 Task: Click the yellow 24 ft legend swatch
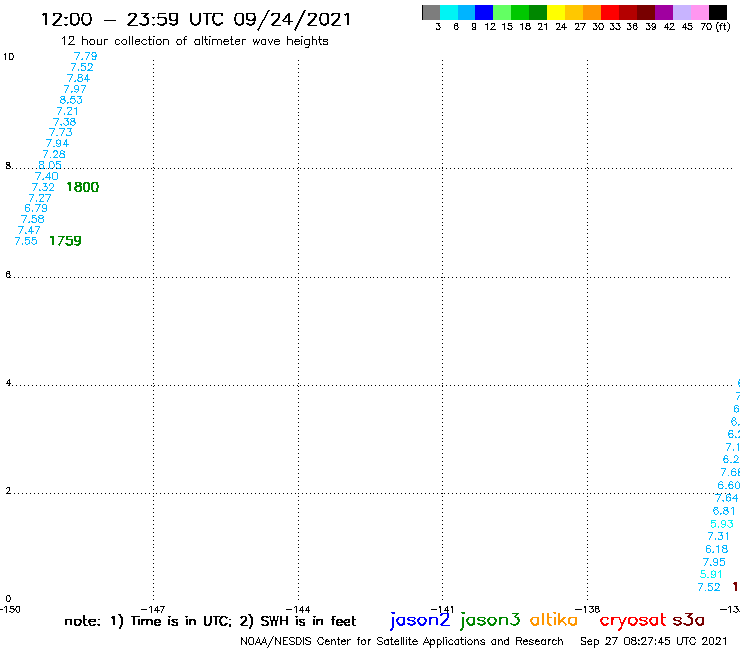coord(556,12)
